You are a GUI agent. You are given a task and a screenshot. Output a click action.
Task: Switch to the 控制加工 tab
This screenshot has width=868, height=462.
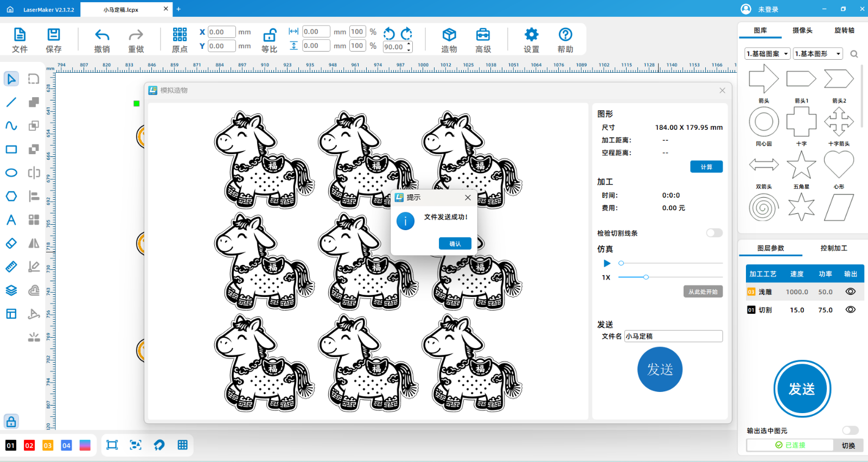[833, 248]
